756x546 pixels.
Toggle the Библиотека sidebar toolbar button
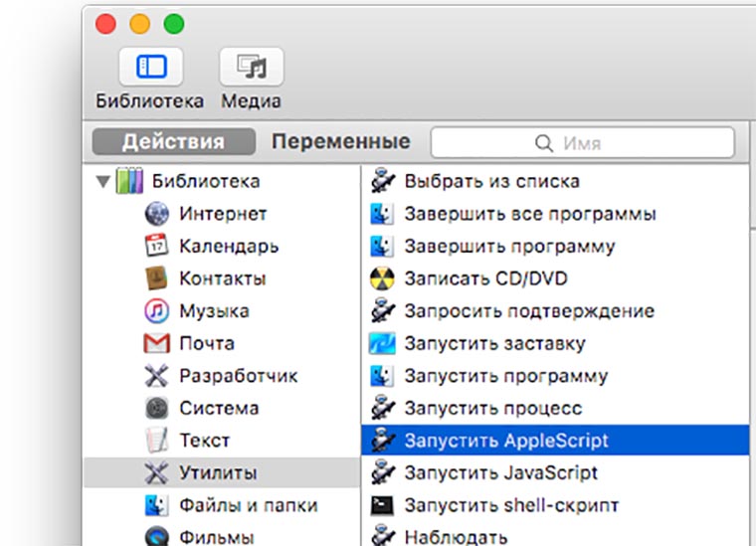[x=151, y=67]
